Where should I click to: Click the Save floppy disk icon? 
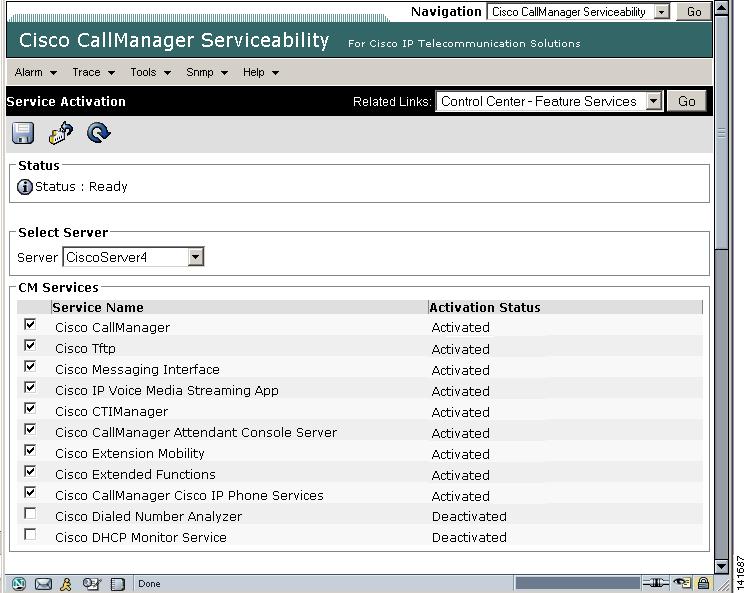click(23, 133)
